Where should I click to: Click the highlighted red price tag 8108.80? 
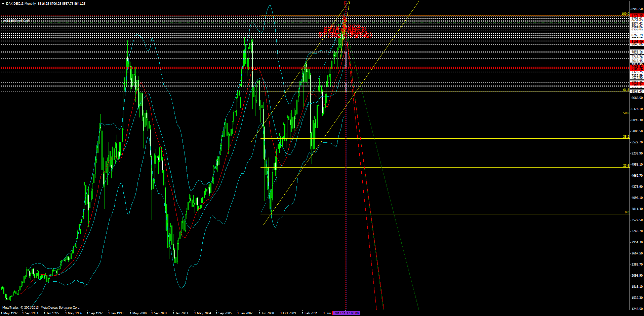click(636, 41)
